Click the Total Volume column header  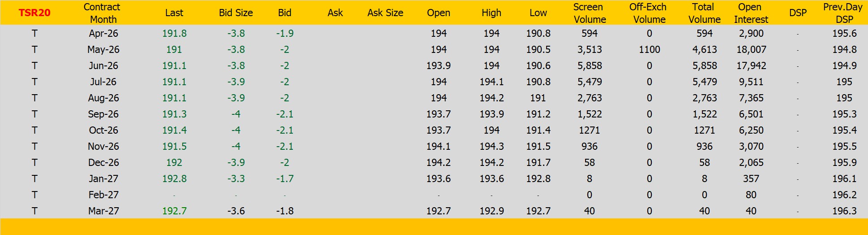[704, 13]
